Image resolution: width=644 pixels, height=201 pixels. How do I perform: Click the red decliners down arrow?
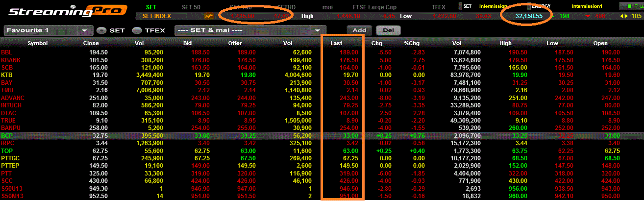587,16
